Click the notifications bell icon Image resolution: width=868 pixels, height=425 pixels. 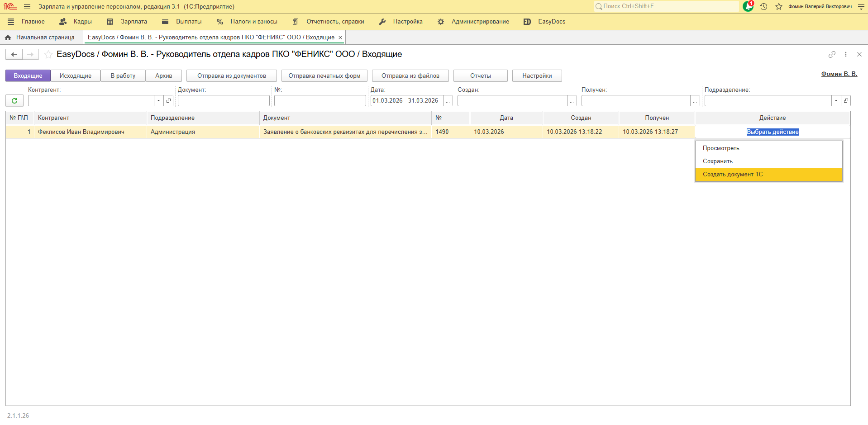[x=748, y=6]
